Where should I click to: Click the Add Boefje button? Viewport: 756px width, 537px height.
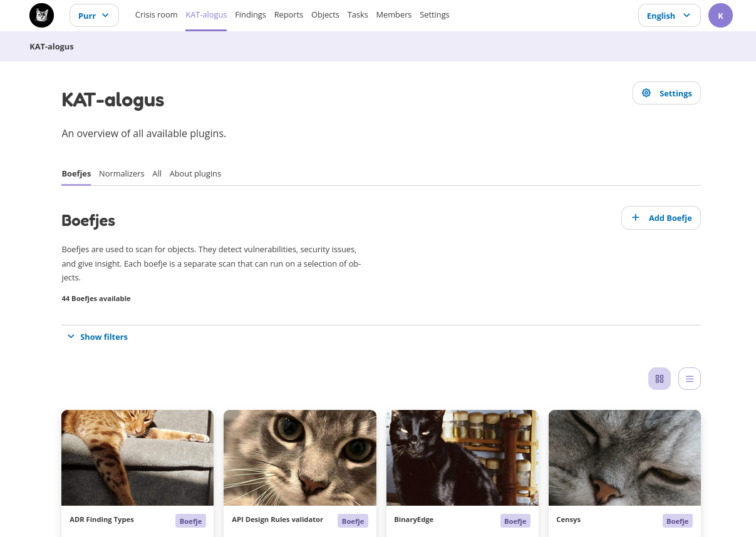click(x=661, y=218)
